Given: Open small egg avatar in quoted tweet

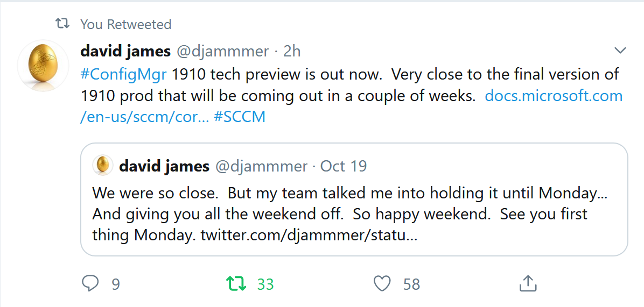Looking at the screenshot, I should [x=102, y=166].
